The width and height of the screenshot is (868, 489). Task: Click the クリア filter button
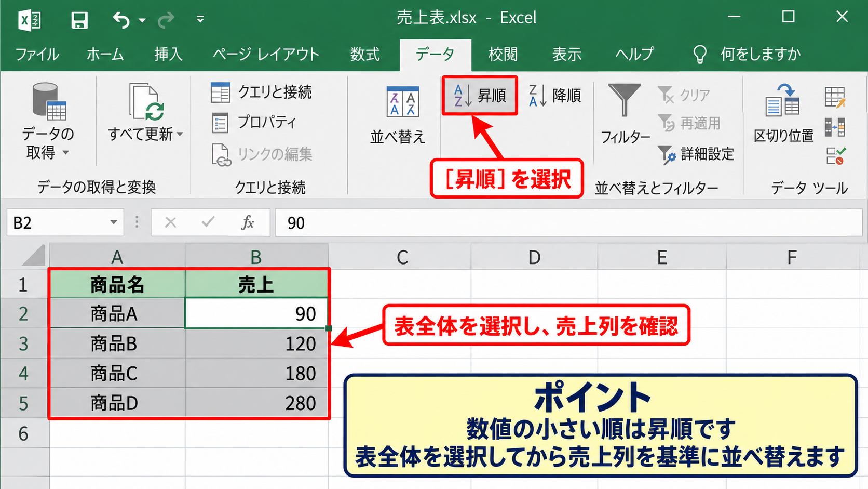[683, 95]
